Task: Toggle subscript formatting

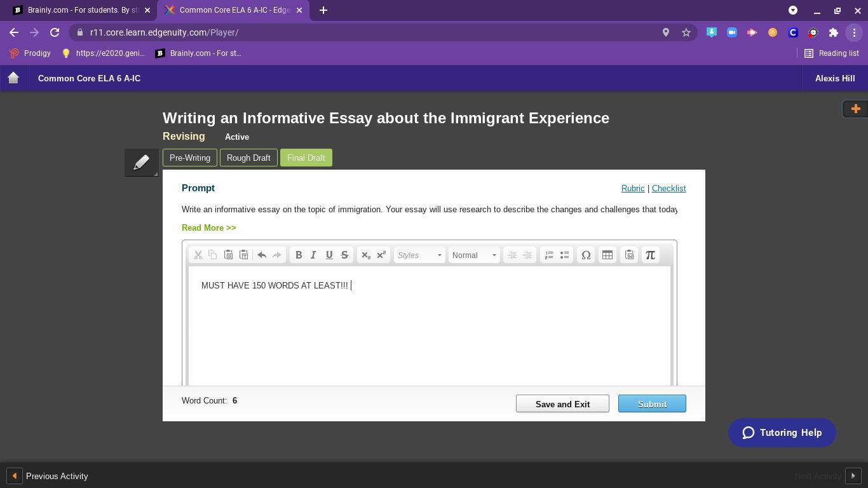Action: click(x=366, y=255)
